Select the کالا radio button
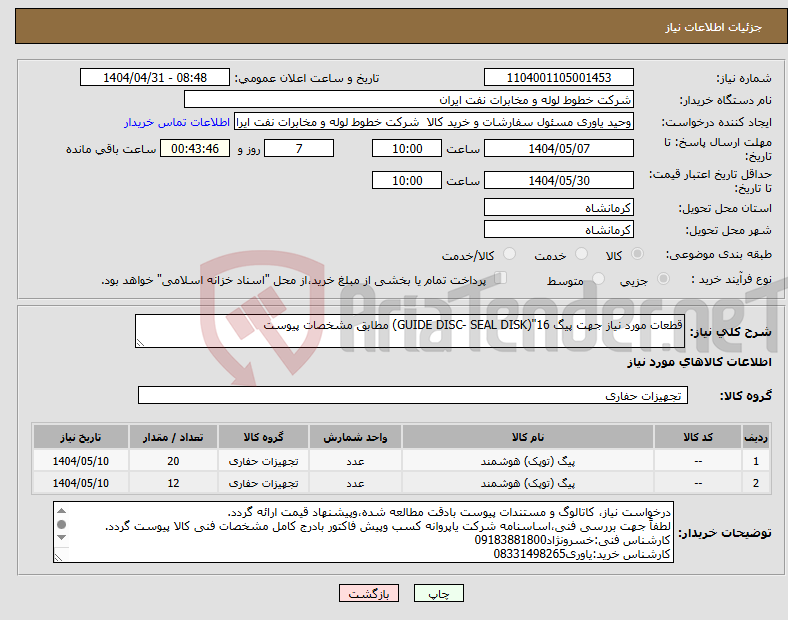The image size is (788, 620). (x=637, y=254)
